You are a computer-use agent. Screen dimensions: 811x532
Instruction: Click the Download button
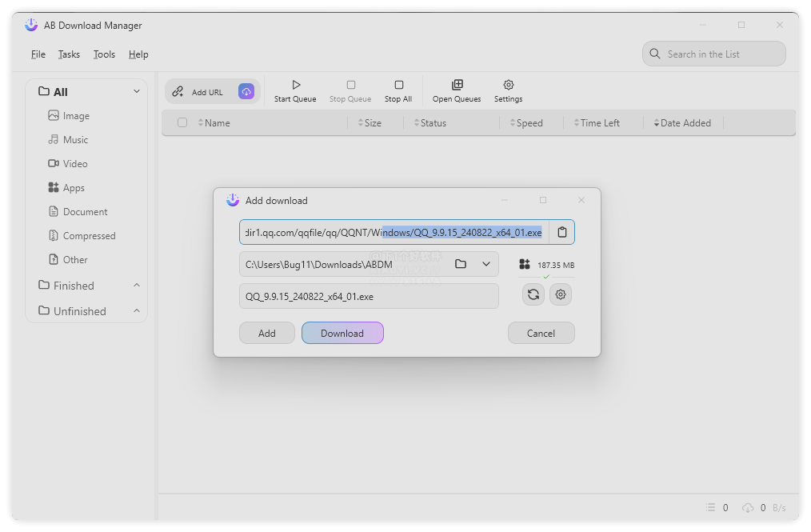[x=342, y=333]
